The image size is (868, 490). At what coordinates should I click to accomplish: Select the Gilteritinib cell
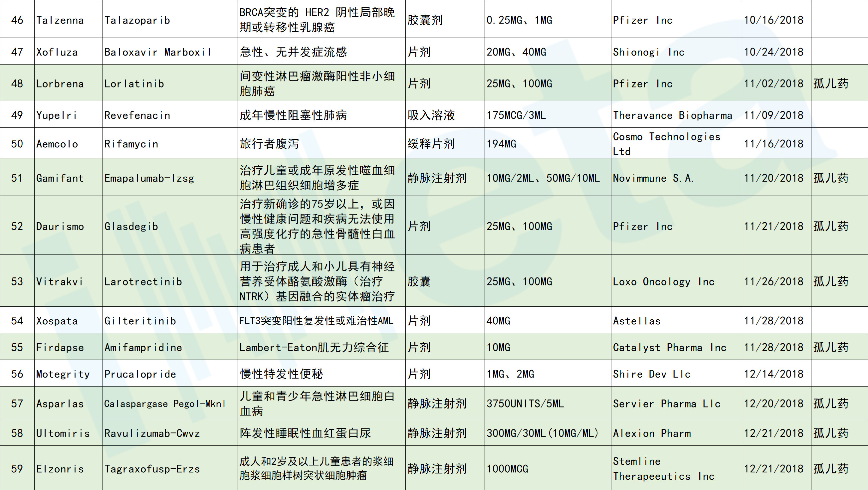click(x=170, y=320)
